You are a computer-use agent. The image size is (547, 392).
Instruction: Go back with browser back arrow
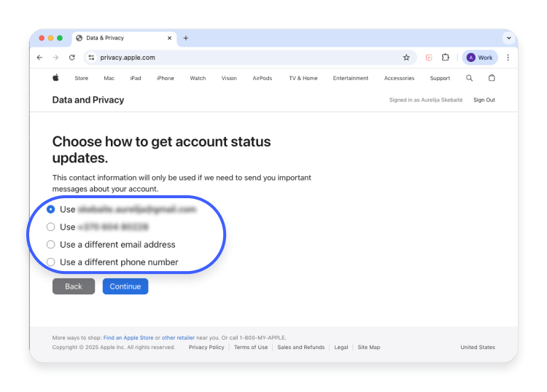tap(40, 58)
